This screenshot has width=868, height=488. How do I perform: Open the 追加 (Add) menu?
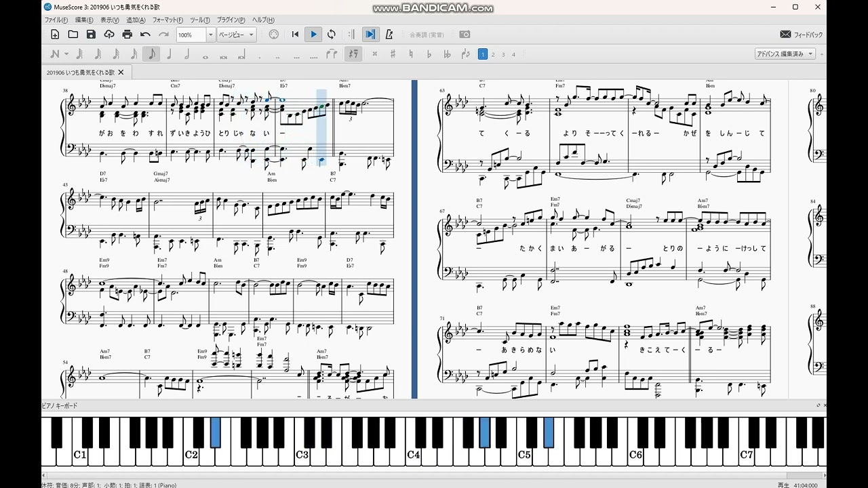point(136,20)
